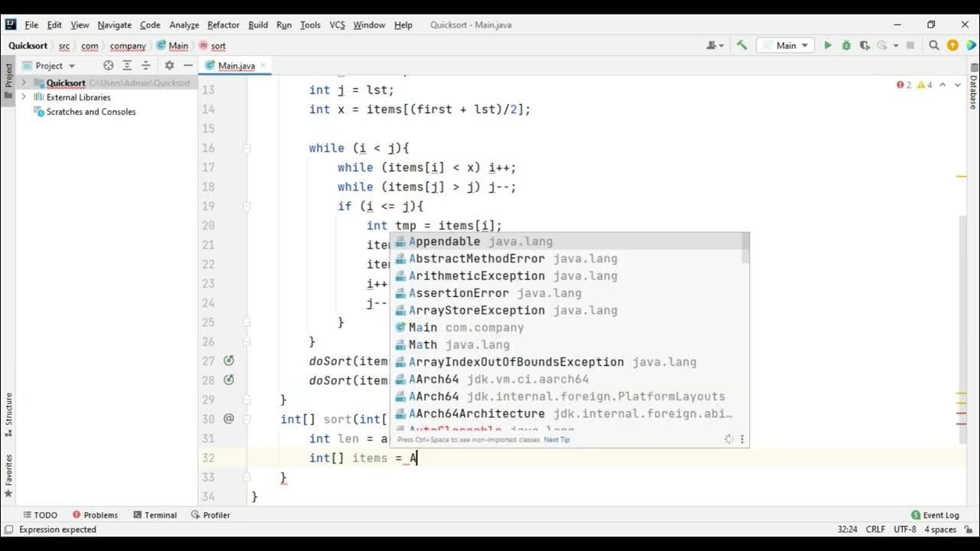The width and height of the screenshot is (980, 551).
Task: Start debugging with the green bug icon
Action: pyautogui.click(x=846, y=45)
